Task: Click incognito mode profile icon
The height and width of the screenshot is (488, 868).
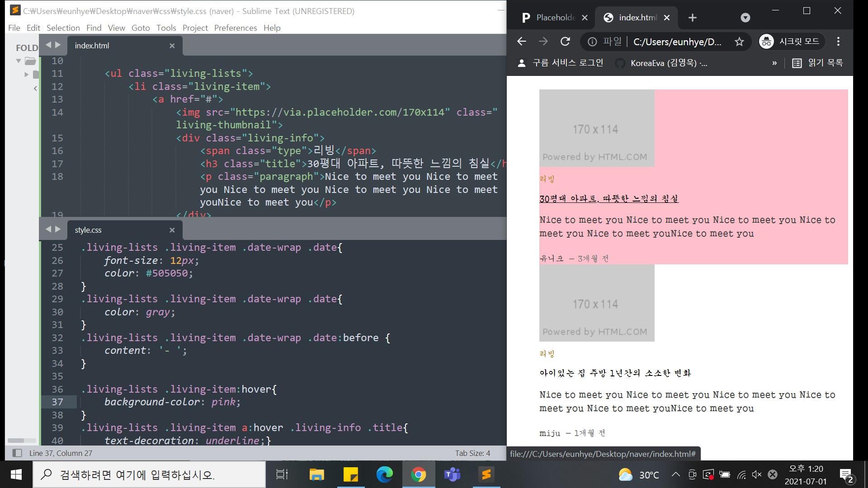Action: (x=766, y=42)
